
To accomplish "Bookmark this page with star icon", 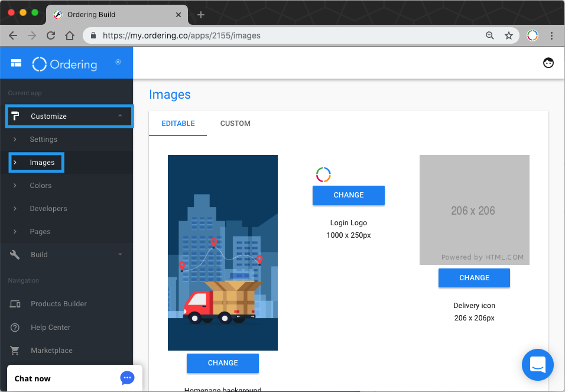I will 508,35.
